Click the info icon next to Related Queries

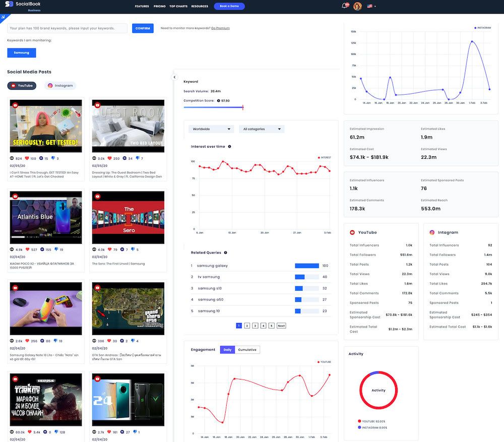[x=225, y=252]
